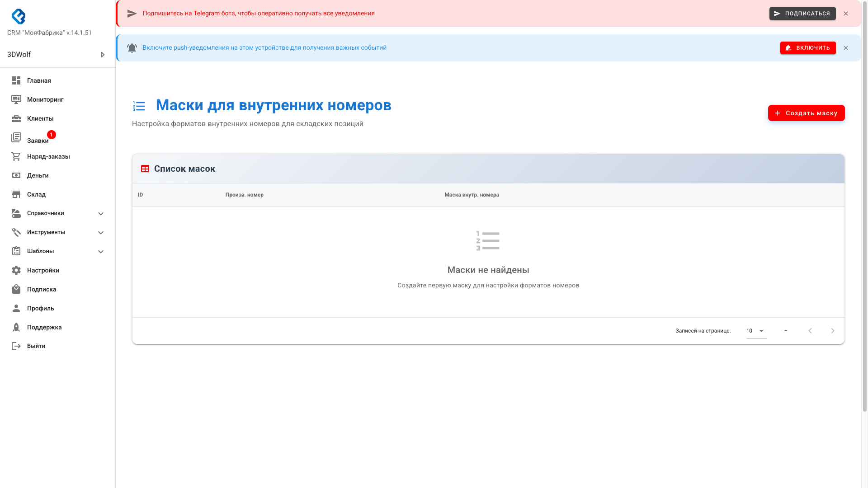
Task: Open the Склад warehouse icon
Action: (16, 194)
